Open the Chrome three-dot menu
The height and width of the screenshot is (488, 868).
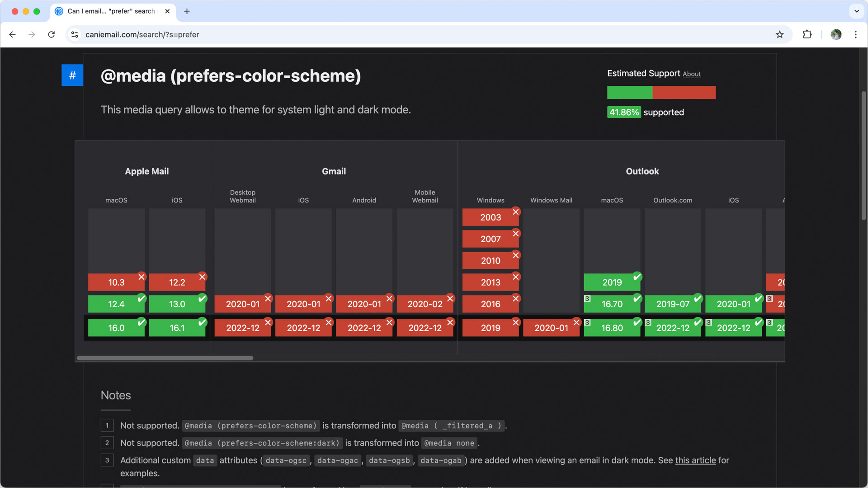[x=855, y=35]
